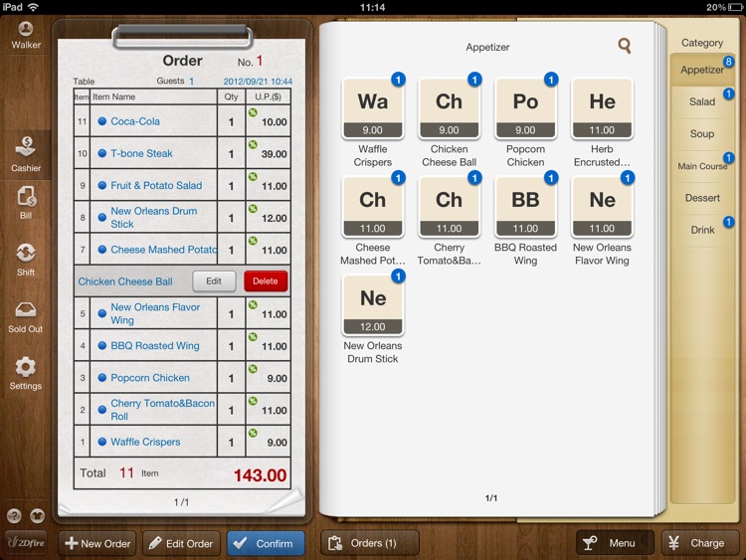The width and height of the screenshot is (746, 560).
Task: Open the Menu button
Action: click(x=615, y=543)
